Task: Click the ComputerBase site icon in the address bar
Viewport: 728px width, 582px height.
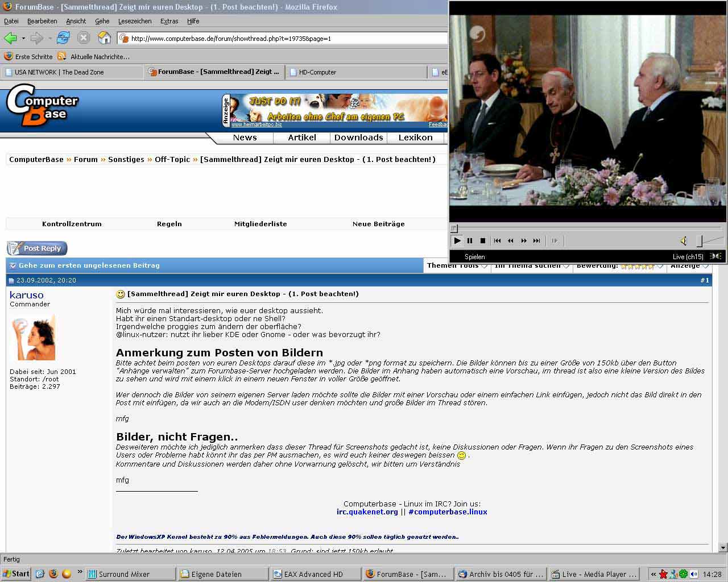Action: [x=124, y=39]
